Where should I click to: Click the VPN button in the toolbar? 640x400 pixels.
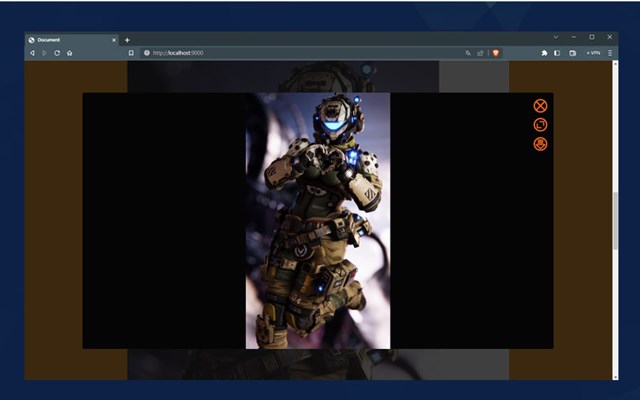(593, 53)
